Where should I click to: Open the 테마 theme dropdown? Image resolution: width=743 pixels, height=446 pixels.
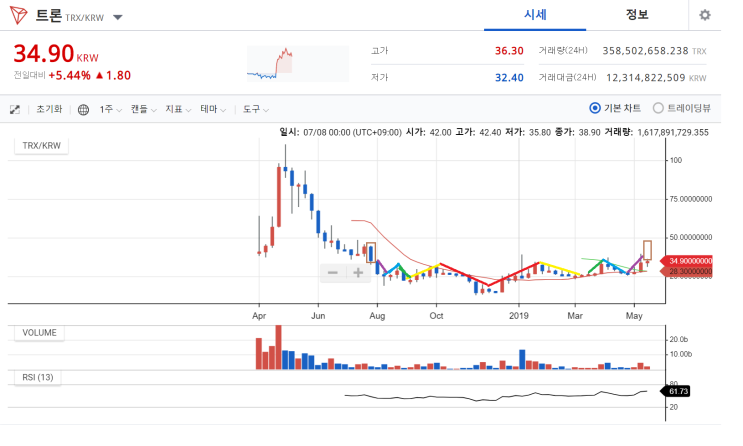[213, 109]
